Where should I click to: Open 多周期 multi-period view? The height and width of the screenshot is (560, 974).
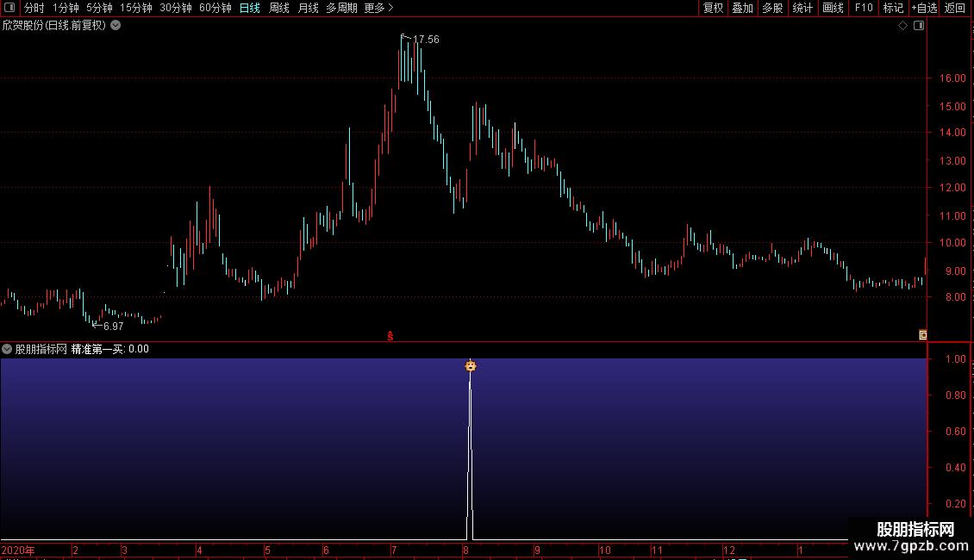[x=341, y=8]
